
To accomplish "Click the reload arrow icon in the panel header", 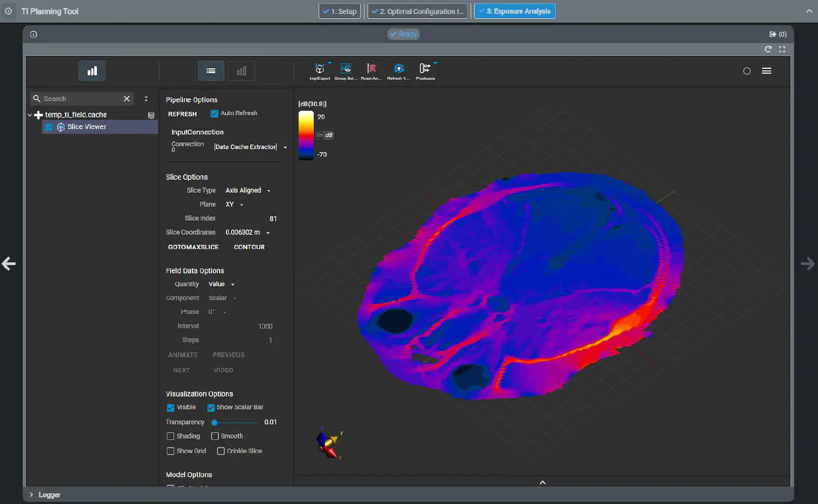I will coord(768,49).
